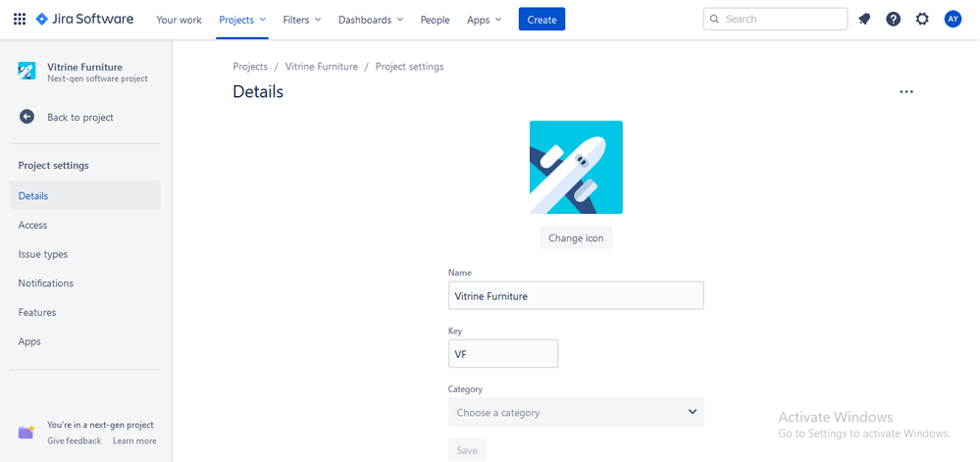
Task: Click the Name field containing Vitrine Furniture
Action: tap(576, 295)
